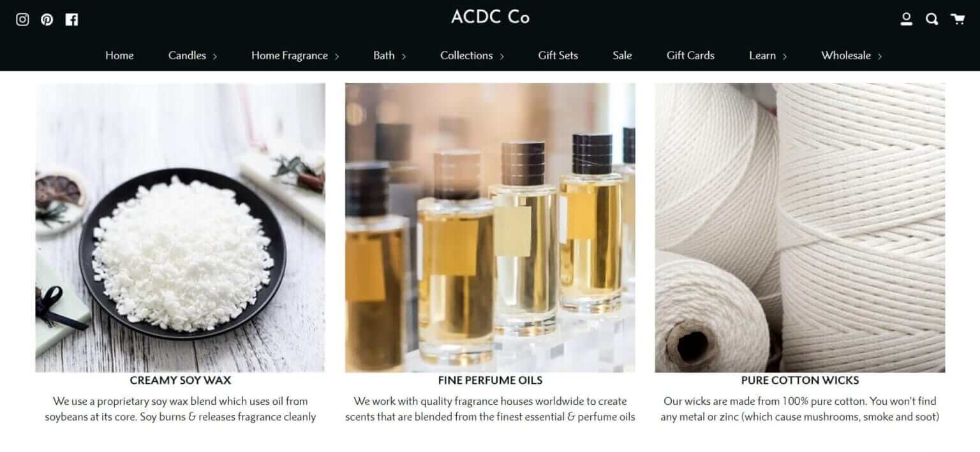The width and height of the screenshot is (980, 452).
Task: Open the Pinterest social link icon
Action: [x=47, y=19]
